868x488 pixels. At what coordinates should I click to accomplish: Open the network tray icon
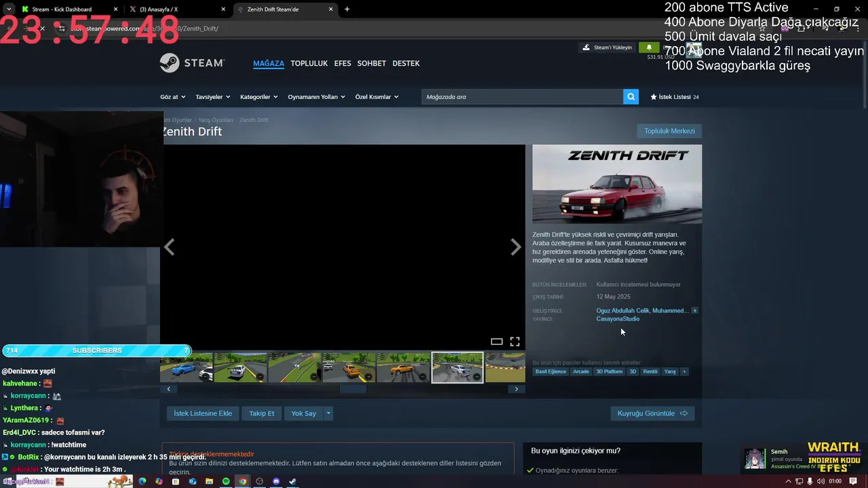click(x=800, y=481)
